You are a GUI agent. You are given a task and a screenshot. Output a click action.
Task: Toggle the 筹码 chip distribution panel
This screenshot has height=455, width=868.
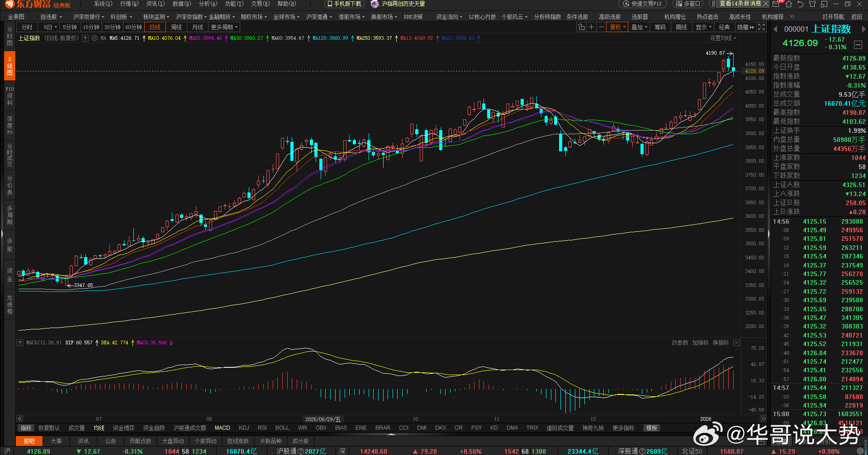(x=660, y=27)
